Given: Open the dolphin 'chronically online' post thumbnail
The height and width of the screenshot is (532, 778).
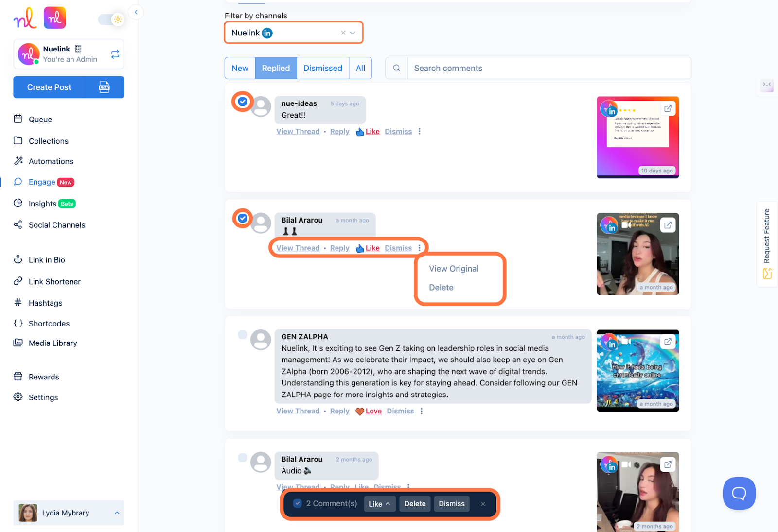Looking at the screenshot, I should tap(638, 371).
